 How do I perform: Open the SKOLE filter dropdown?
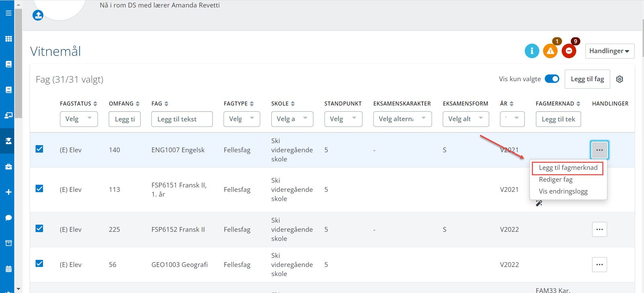(292, 119)
